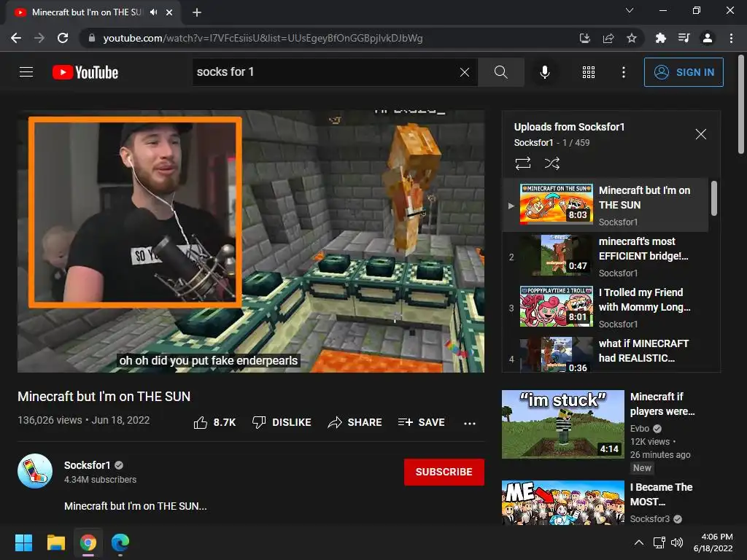This screenshot has height=560, width=747.
Task: Click the SIGN IN button
Action: point(684,72)
